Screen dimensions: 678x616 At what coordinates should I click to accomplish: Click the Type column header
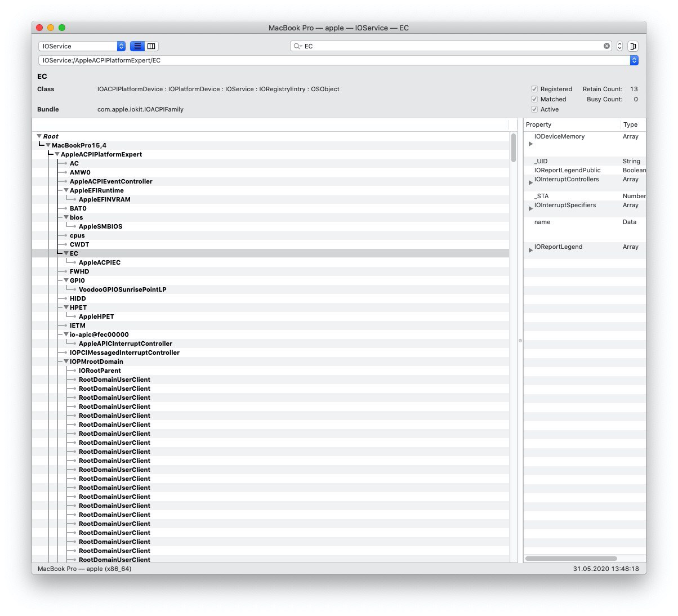point(634,124)
